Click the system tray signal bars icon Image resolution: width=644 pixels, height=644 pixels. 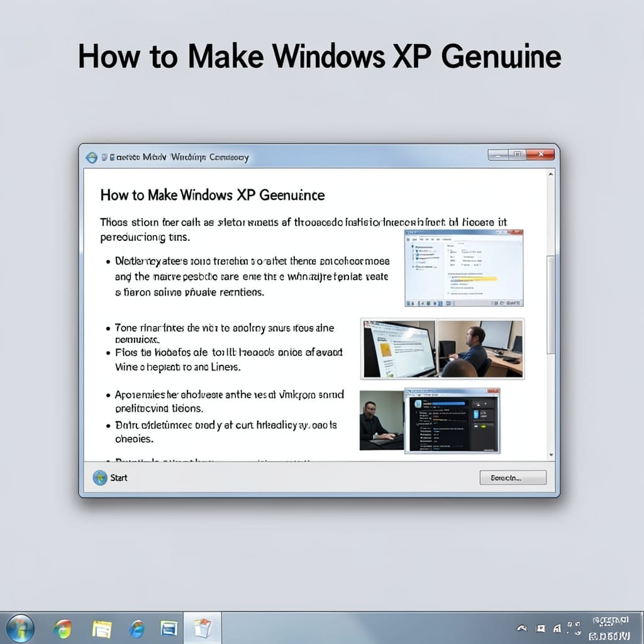(x=557, y=628)
